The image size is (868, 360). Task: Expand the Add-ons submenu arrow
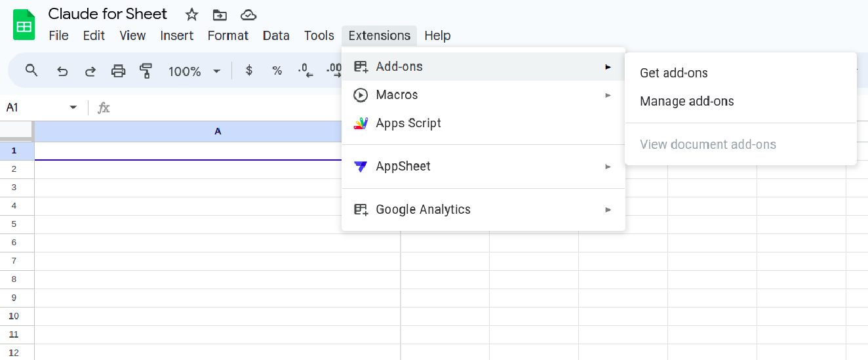[x=608, y=67]
